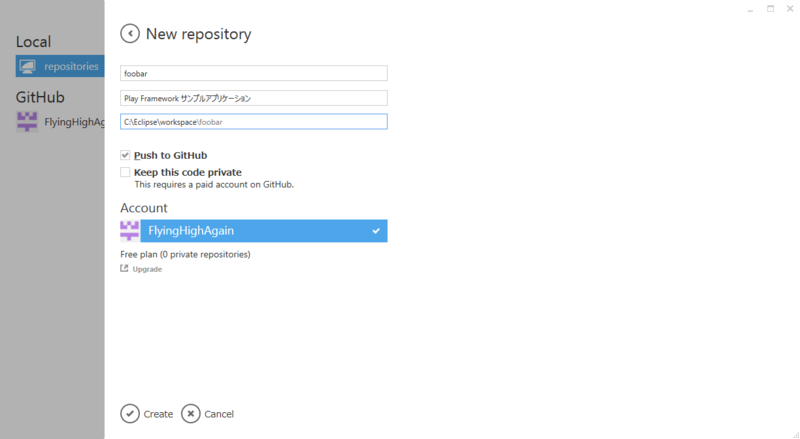
Task: Close the GitHub window
Action: point(790,9)
